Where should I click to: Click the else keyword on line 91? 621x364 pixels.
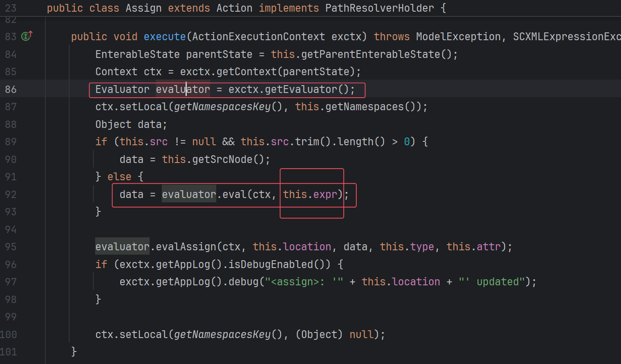tap(119, 177)
